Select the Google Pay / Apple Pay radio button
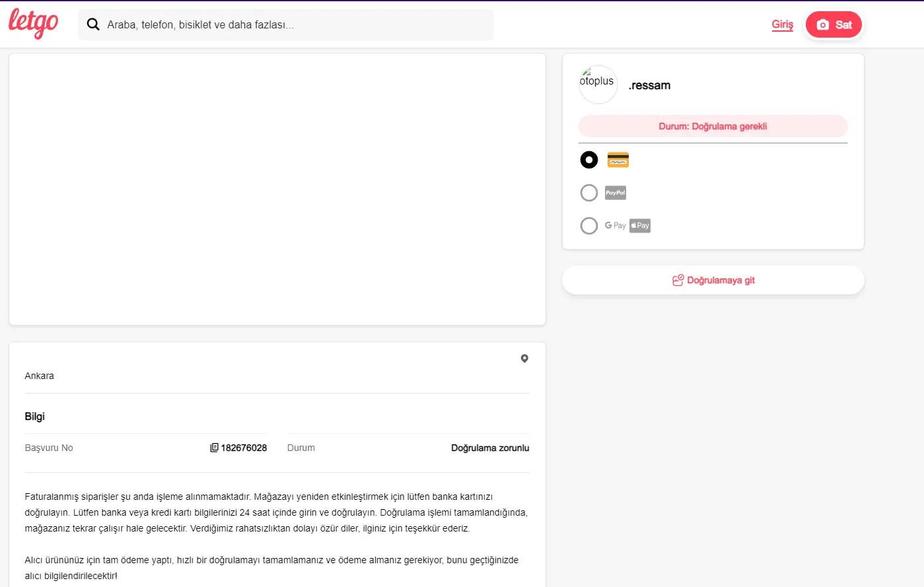This screenshot has height=587, width=924. [x=589, y=226]
